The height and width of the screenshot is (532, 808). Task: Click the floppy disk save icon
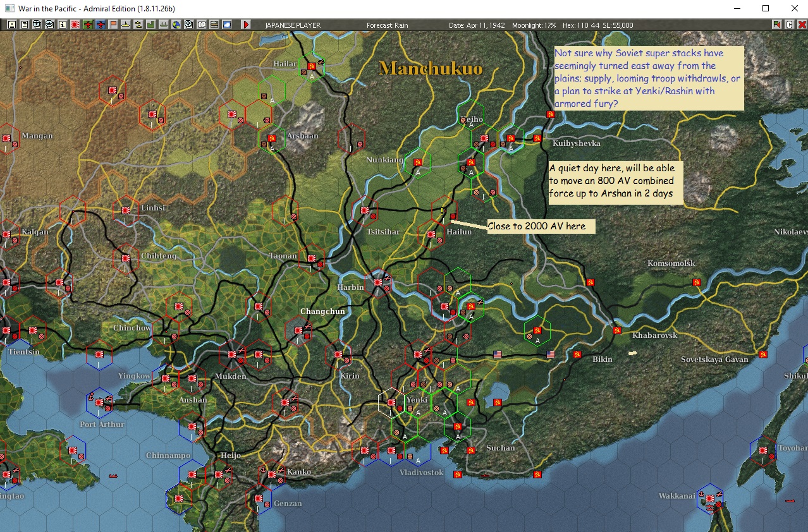click(12, 25)
